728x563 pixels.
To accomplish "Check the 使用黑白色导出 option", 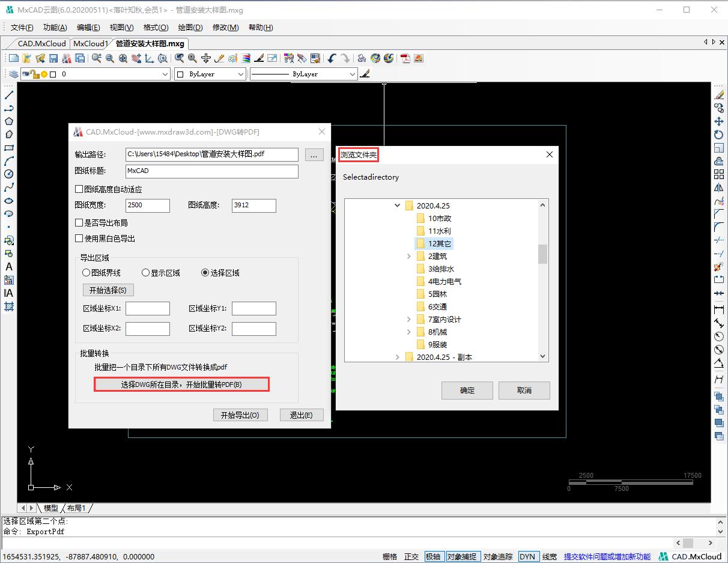I will tap(79, 237).
